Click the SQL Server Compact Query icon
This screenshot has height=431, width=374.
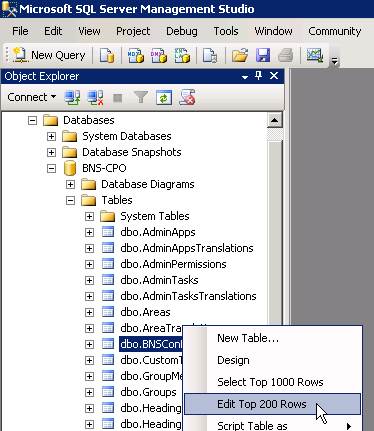pos(210,55)
